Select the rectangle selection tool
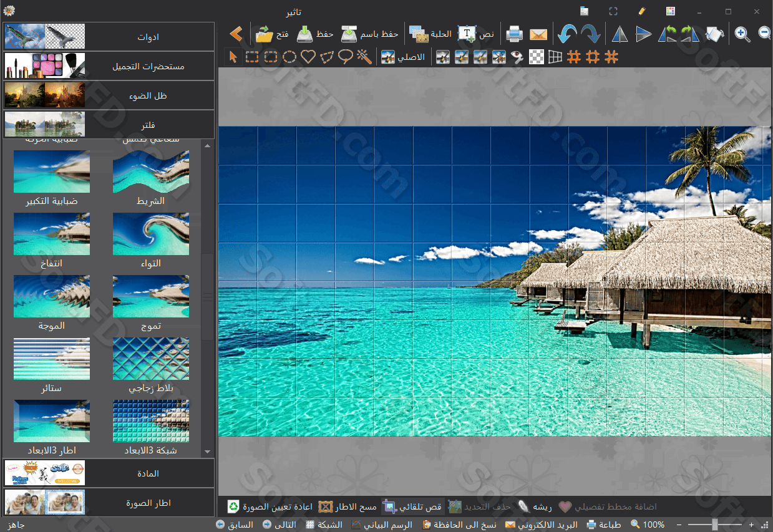 click(252, 57)
